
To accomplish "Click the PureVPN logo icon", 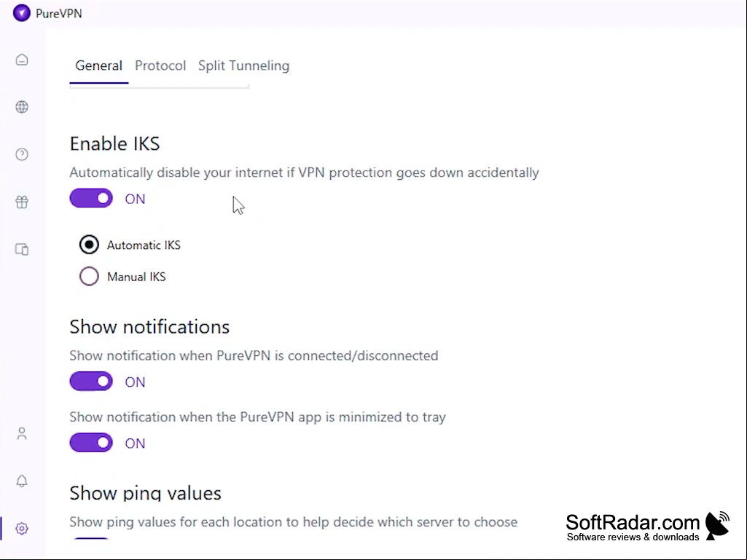I will (21, 13).
